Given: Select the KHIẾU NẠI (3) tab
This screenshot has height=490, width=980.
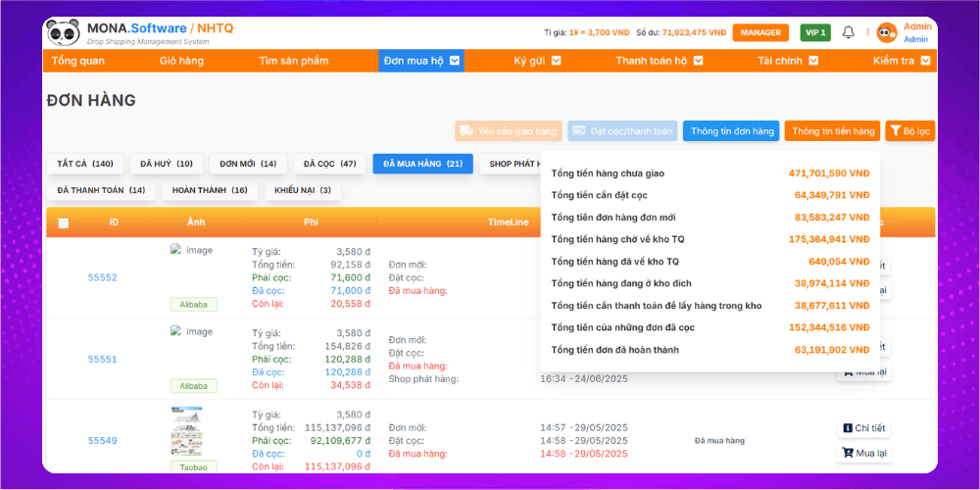Looking at the screenshot, I should tap(302, 190).
